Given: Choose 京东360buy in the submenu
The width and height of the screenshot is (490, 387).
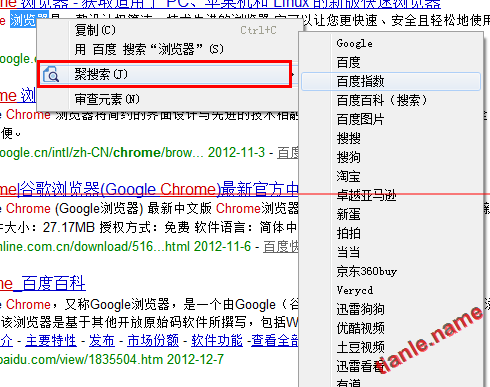Looking at the screenshot, I should [x=391, y=271].
